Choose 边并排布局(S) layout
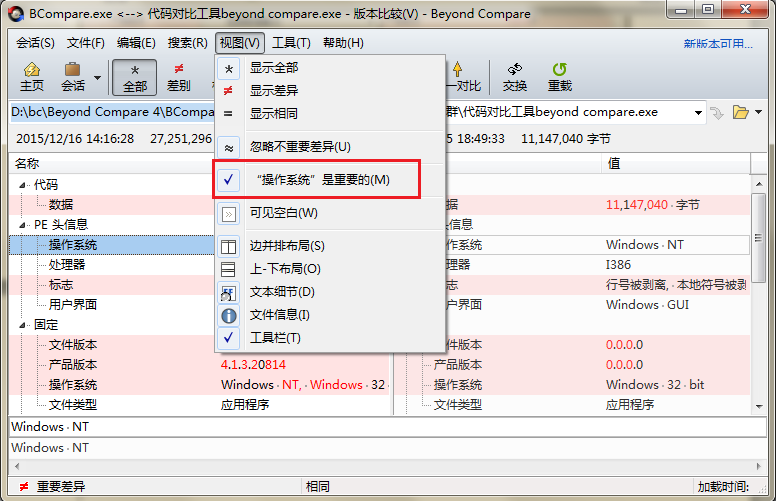This screenshot has width=776, height=501. [x=330, y=246]
